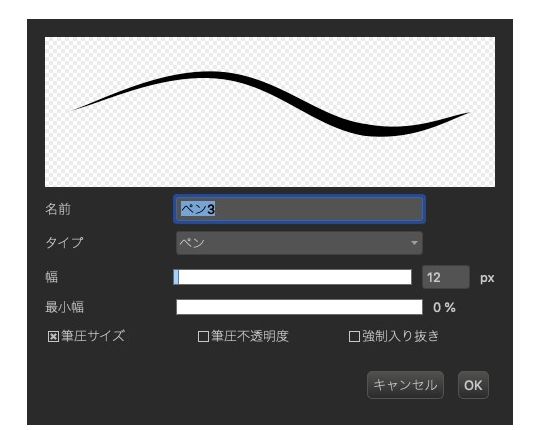Screen dimensions: 555x430
Task: Open the タイプ dropdown showing ペン
Action: pos(299,243)
